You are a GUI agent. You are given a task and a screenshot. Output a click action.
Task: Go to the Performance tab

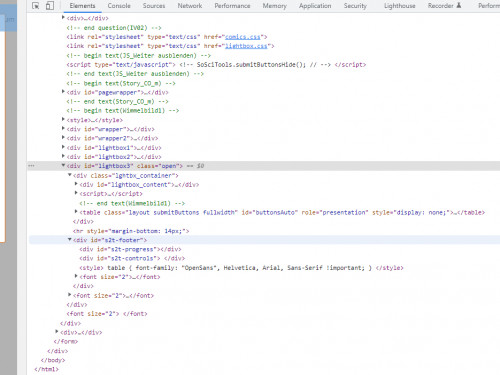(232, 6)
